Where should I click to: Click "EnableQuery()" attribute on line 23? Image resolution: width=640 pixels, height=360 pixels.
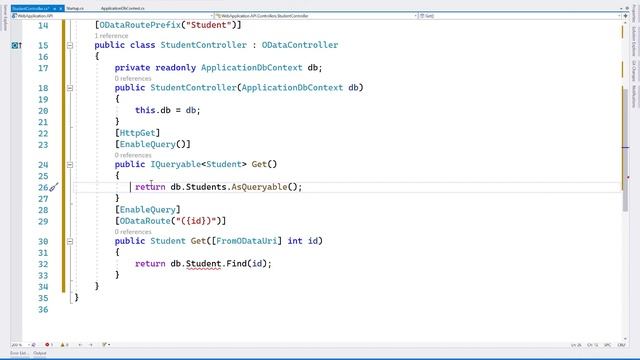pos(153,144)
